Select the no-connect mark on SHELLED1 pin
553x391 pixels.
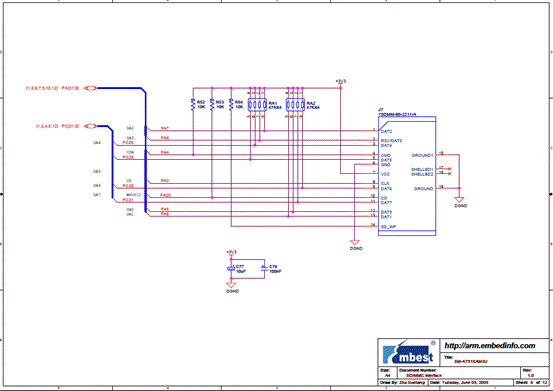(x=449, y=169)
